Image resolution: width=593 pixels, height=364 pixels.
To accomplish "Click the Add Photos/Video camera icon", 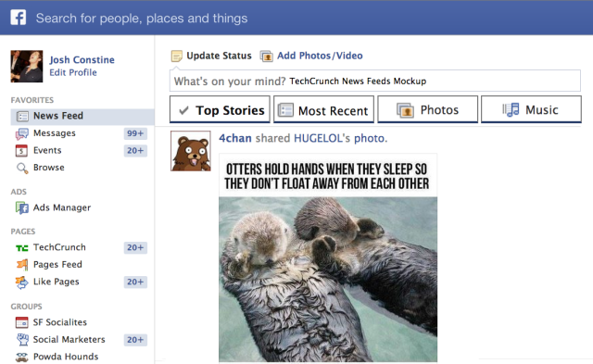I will pyautogui.click(x=266, y=56).
